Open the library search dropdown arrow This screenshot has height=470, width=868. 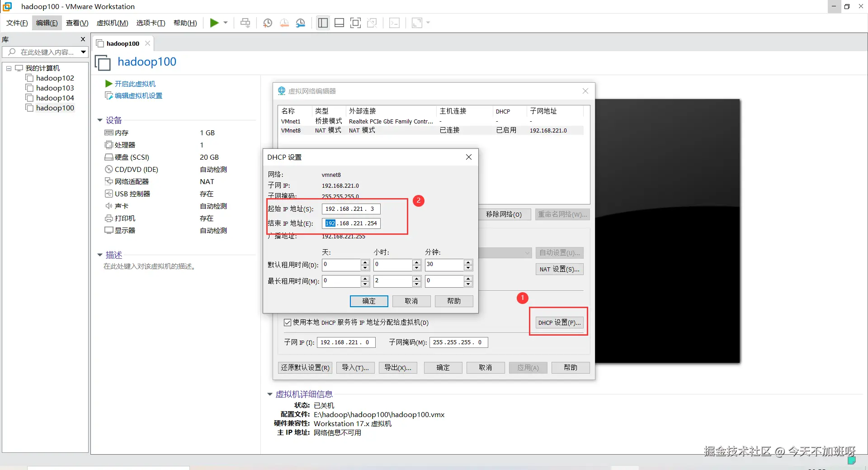[83, 52]
